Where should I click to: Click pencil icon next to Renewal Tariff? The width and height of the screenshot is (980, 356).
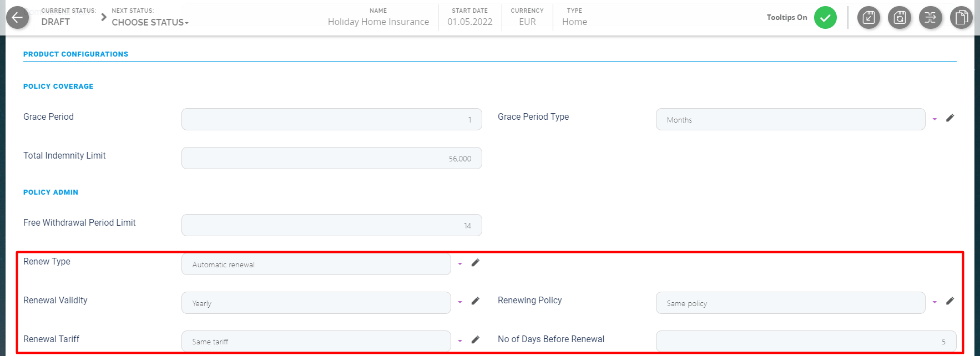click(476, 339)
